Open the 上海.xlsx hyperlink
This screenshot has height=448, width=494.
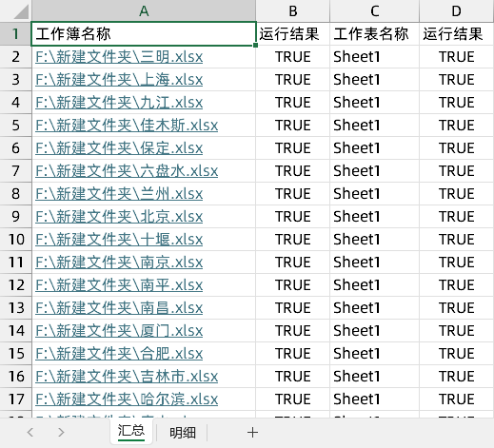click(119, 80)
